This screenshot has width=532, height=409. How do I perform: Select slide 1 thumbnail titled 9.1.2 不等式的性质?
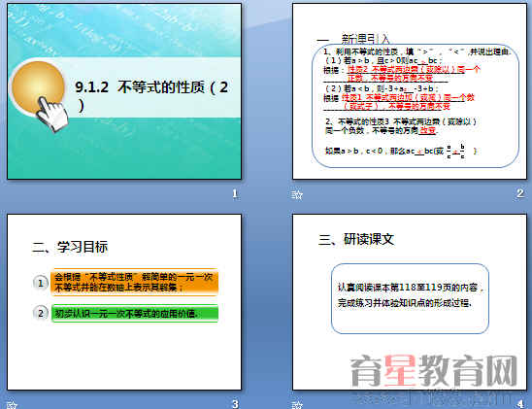124,91
